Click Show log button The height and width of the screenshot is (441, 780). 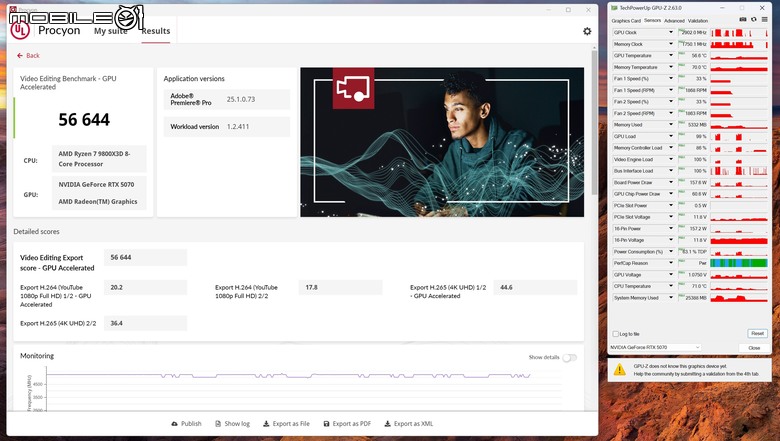(232, 424)
